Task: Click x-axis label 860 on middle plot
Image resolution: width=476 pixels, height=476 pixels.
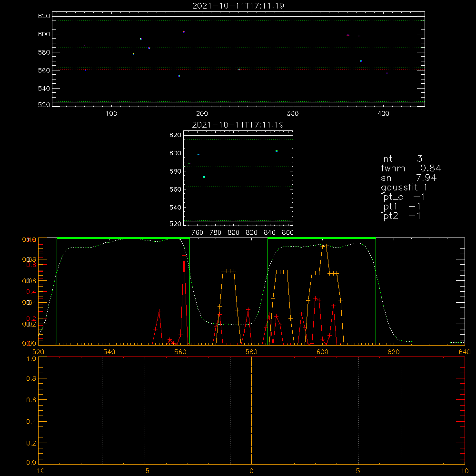Action: coord(288,233)
